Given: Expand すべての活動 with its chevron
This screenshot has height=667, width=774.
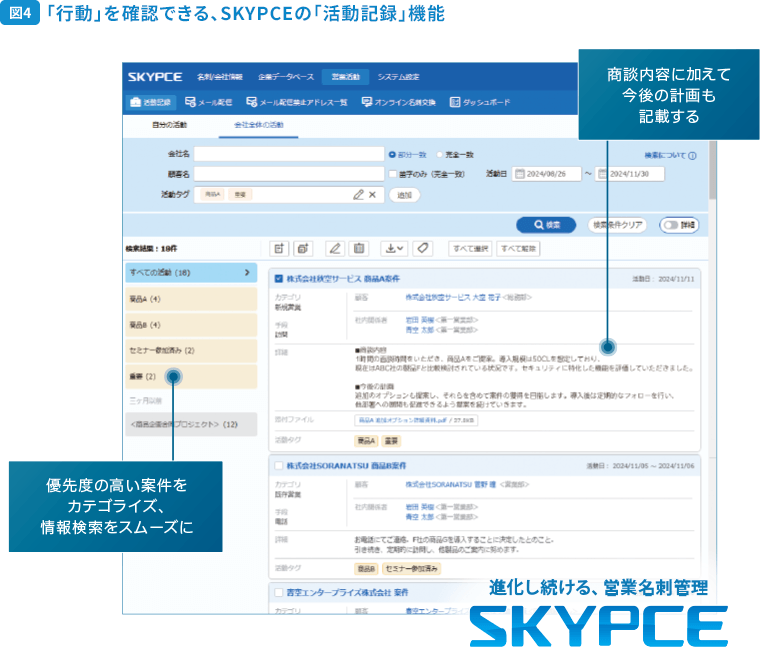Looking at the screenshot, I should point(248,272).
